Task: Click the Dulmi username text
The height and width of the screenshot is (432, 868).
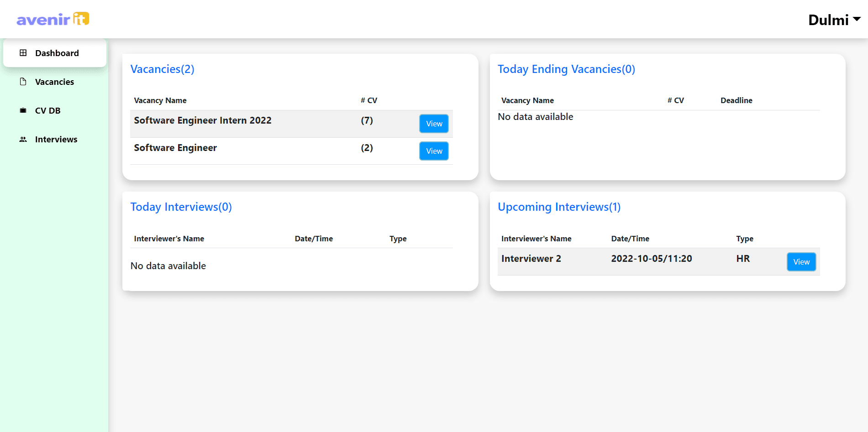Action: coord(828,19)
